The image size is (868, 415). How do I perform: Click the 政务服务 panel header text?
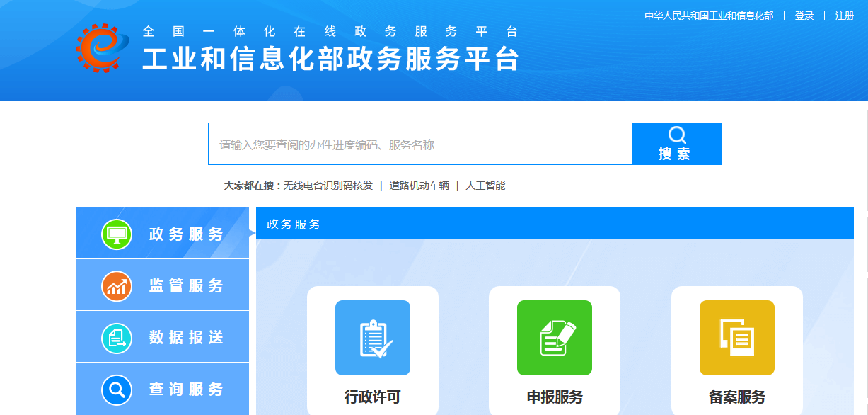point(294,224)
